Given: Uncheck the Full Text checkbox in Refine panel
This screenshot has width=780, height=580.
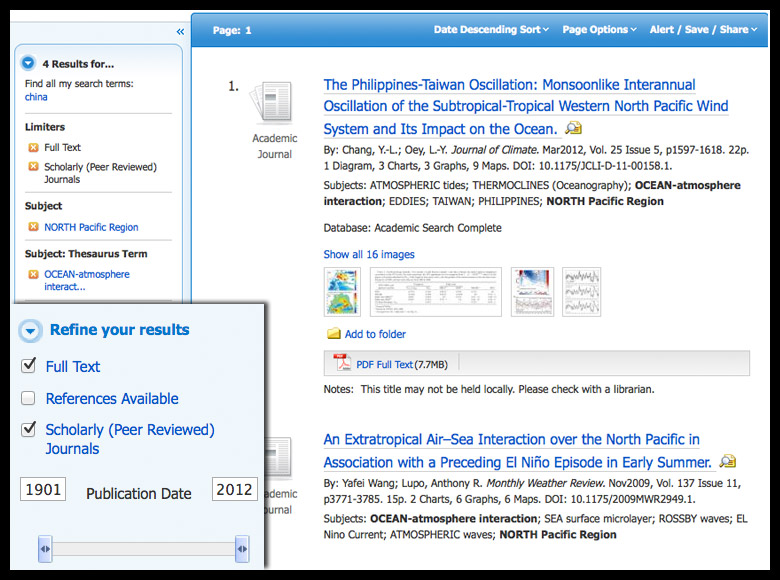Looking at the screenshot, I should [x=29, y=367].
